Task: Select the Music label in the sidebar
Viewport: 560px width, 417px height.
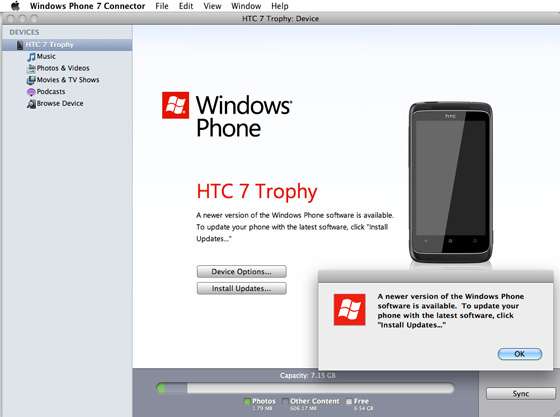Action: point(46,56)
